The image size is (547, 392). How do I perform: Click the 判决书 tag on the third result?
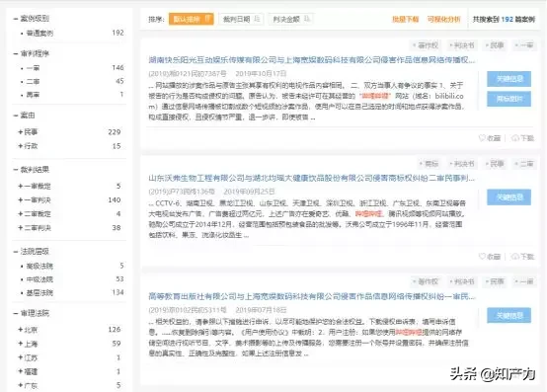(x=462, y=281)
